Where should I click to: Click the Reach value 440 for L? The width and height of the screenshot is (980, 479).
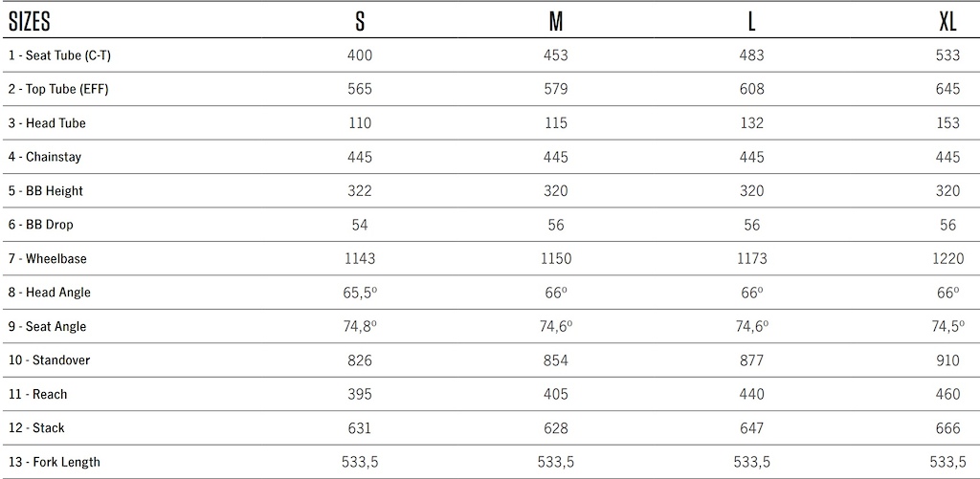point(752,394)
